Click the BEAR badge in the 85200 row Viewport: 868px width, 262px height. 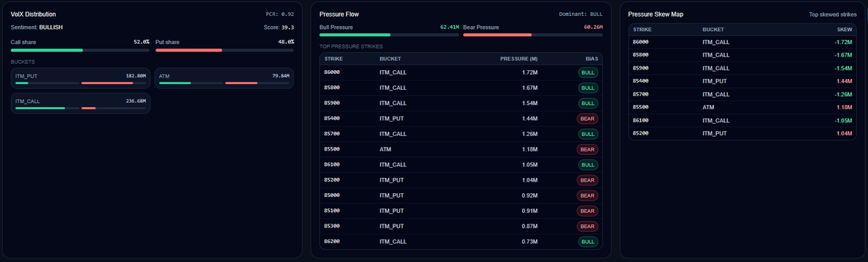(x=587, y=179)
